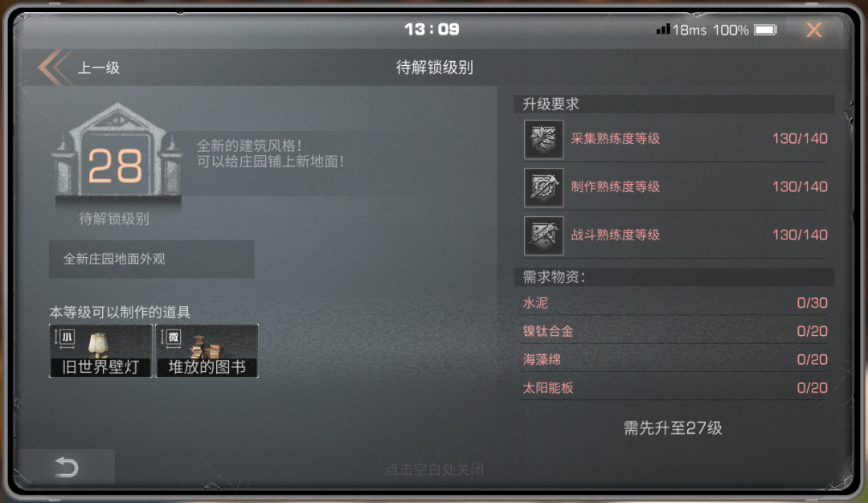The height and width of the screenshot is (503, 868).
Task: Go back using the double-chevron arrow icon
Action: (x=55, y=67)
